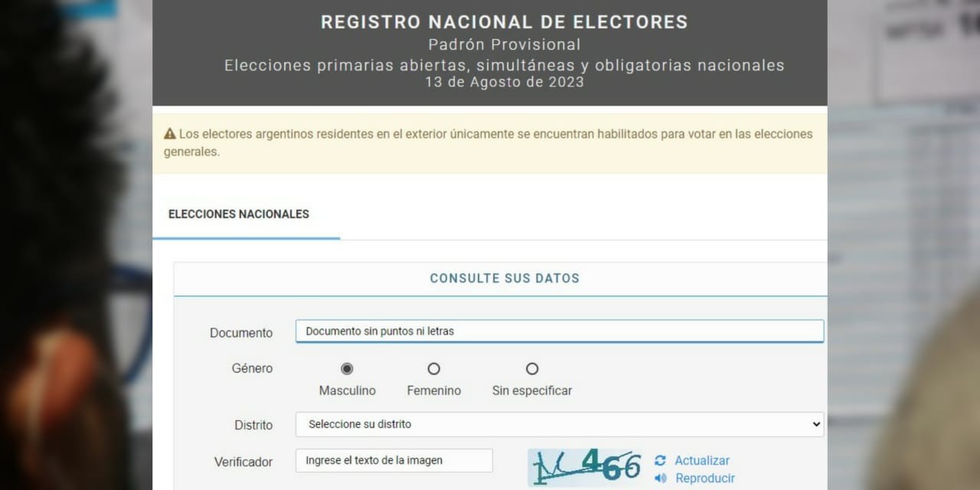Click the warning triangle icon
Screen dimensions: 980x490
[170, 132]
